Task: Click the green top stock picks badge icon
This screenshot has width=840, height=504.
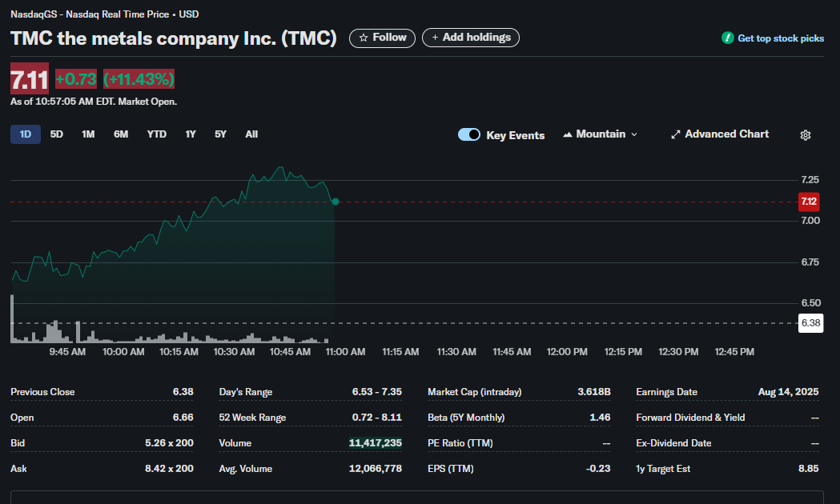Action: (728, 38)
